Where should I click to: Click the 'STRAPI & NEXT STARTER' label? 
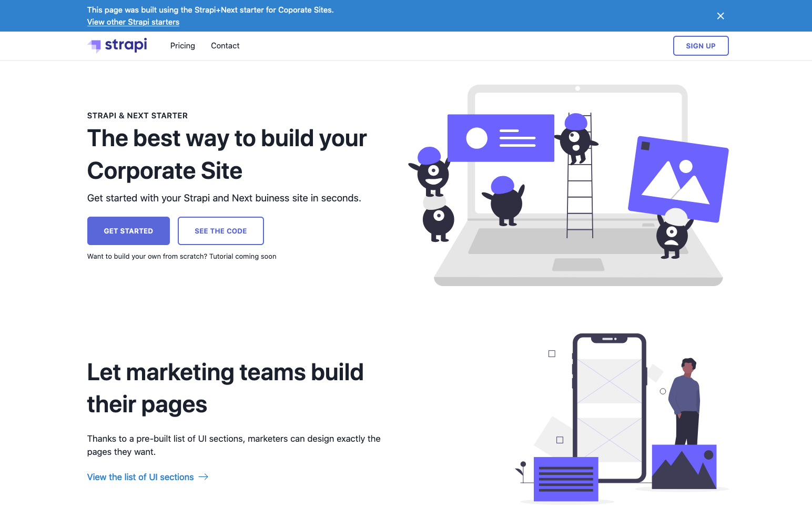pos(137,116)
